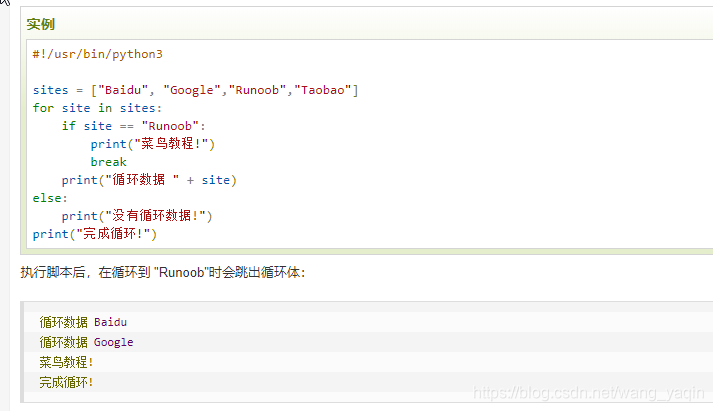This screenshot has width=713, height=411.
Task: Click the 实例 heading text
Action: (x=40, y=24)
